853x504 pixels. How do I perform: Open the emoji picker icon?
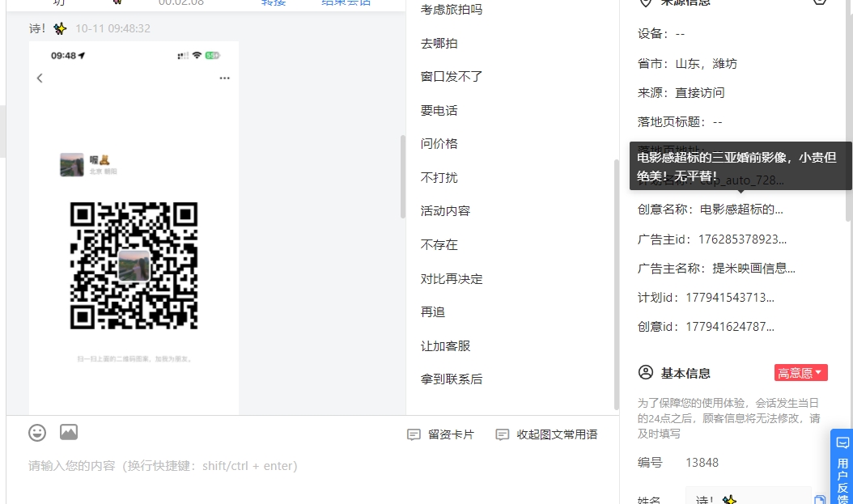tap(37, 433)
